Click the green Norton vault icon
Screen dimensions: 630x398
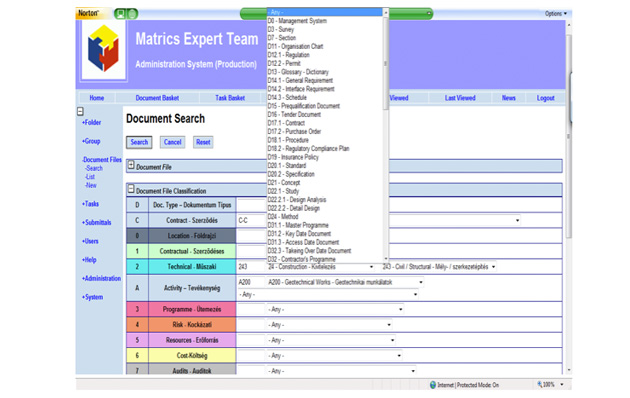120,14
